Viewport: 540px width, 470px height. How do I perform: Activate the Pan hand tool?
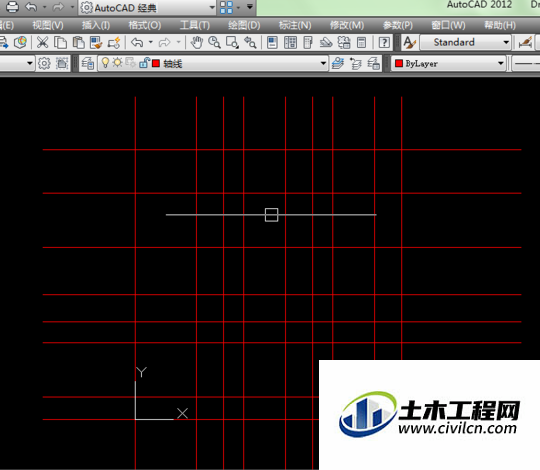pos(197,43)
